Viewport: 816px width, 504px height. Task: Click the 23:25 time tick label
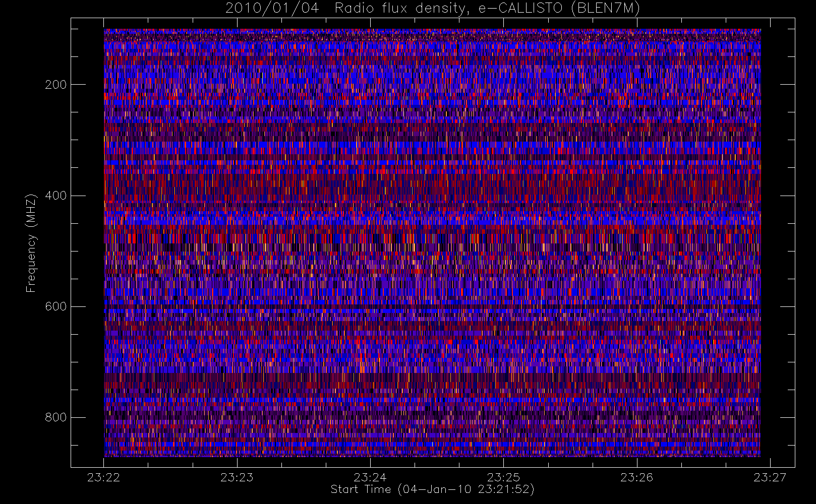(x=503, y=477)
